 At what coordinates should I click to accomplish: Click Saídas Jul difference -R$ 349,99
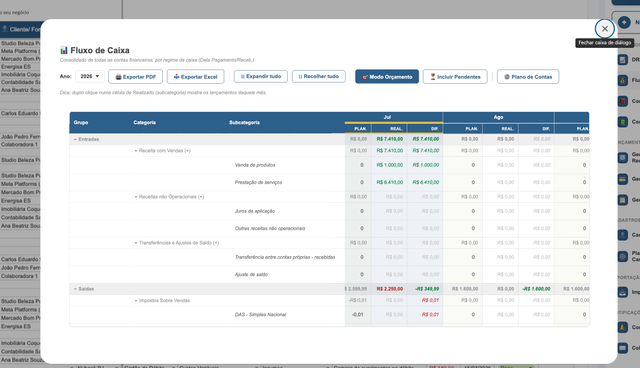pos(427,289)
